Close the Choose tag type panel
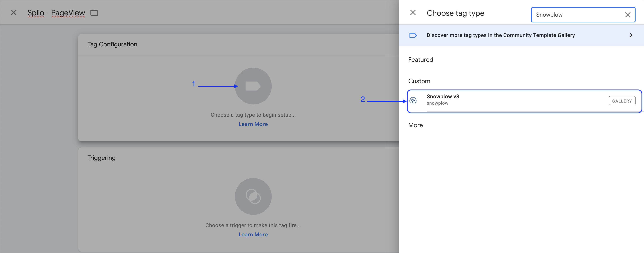 point(413,13)
